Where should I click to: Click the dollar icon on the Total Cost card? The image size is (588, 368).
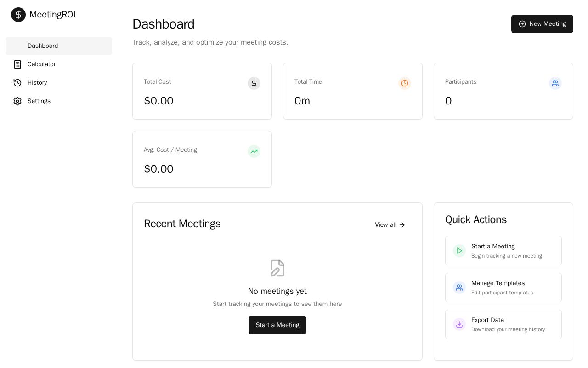254,83
